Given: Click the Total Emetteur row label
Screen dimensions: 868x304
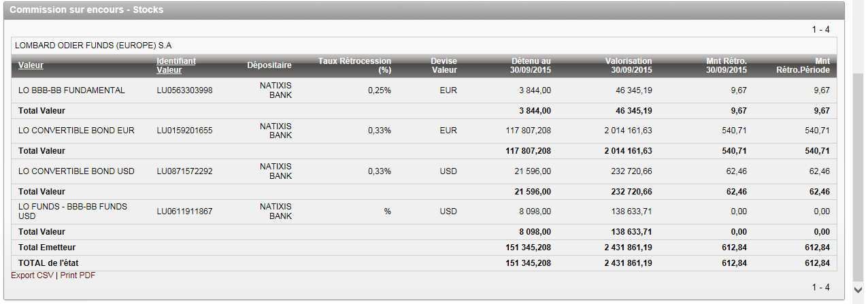Looking at the screenshot, I should [x=47, y=248].
